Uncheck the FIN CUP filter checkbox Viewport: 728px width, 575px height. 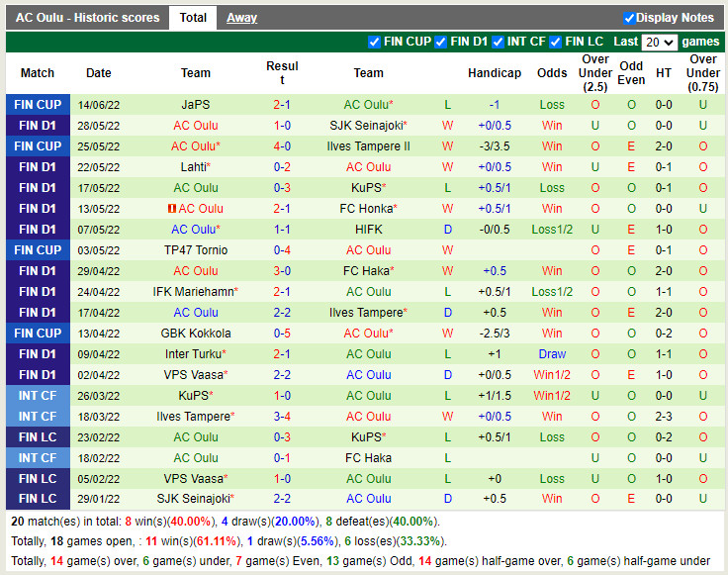pos(374,42)
